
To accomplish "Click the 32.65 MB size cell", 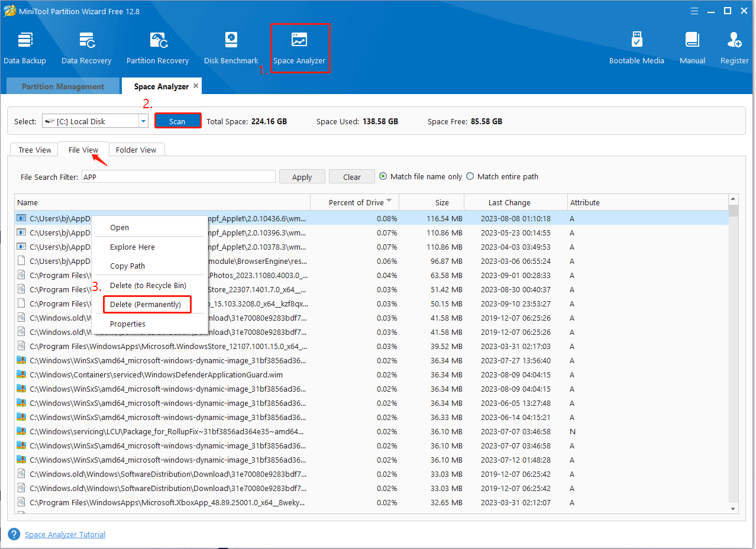I will [446, 502].
